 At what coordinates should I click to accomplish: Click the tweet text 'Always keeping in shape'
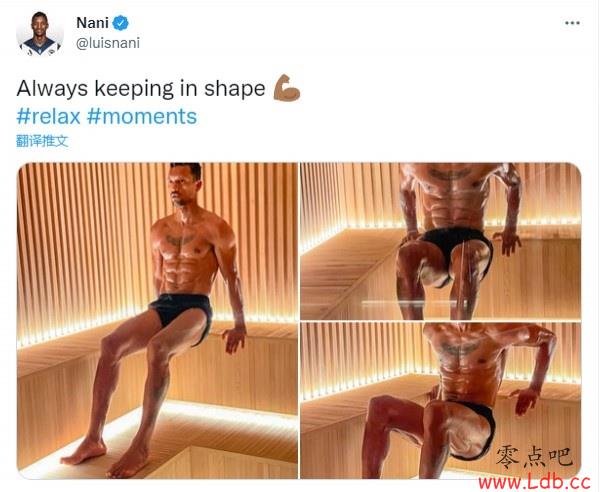click(141, 89)
